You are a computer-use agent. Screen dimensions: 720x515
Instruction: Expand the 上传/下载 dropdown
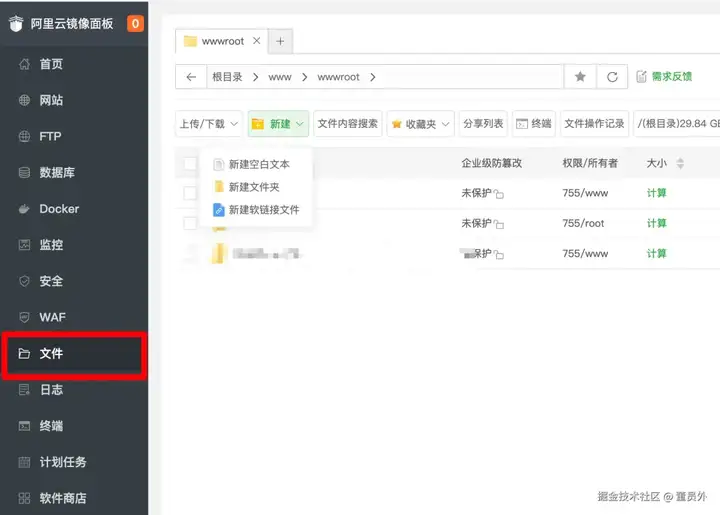click(208, 123)
